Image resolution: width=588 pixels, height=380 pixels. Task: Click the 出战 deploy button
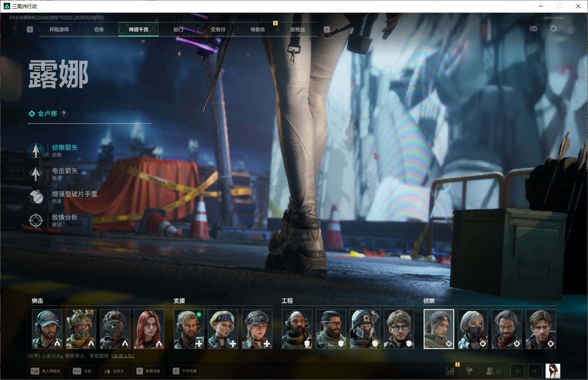(x=82, y=371)
